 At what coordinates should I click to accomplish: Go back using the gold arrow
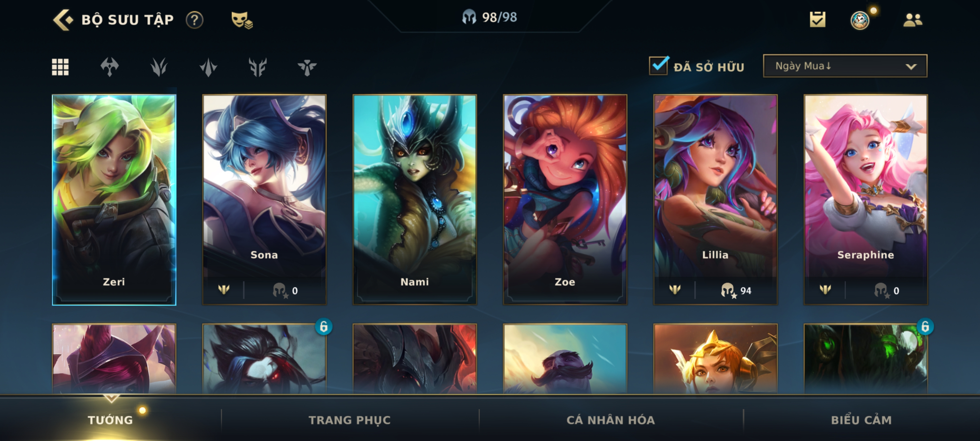click(63, 19)
